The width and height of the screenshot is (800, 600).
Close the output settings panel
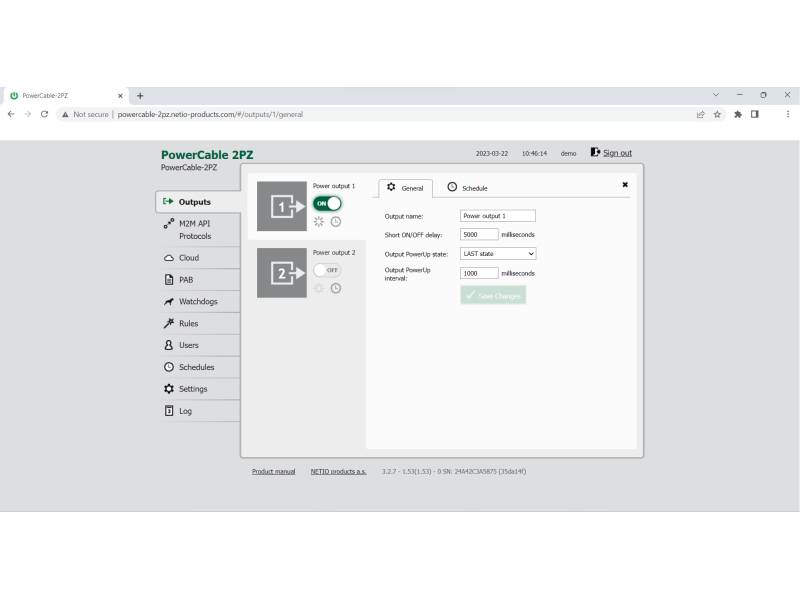point(625,185)
